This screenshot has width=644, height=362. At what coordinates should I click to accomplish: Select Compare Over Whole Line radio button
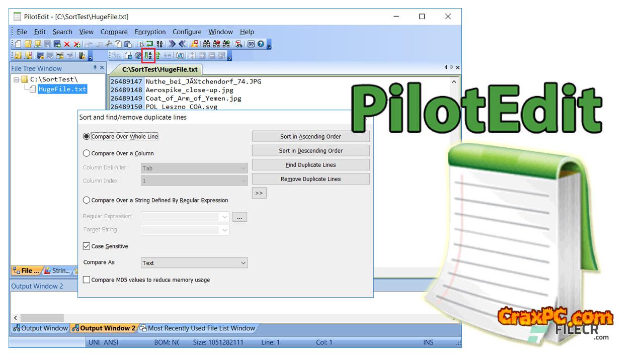(x=87, y=136)
